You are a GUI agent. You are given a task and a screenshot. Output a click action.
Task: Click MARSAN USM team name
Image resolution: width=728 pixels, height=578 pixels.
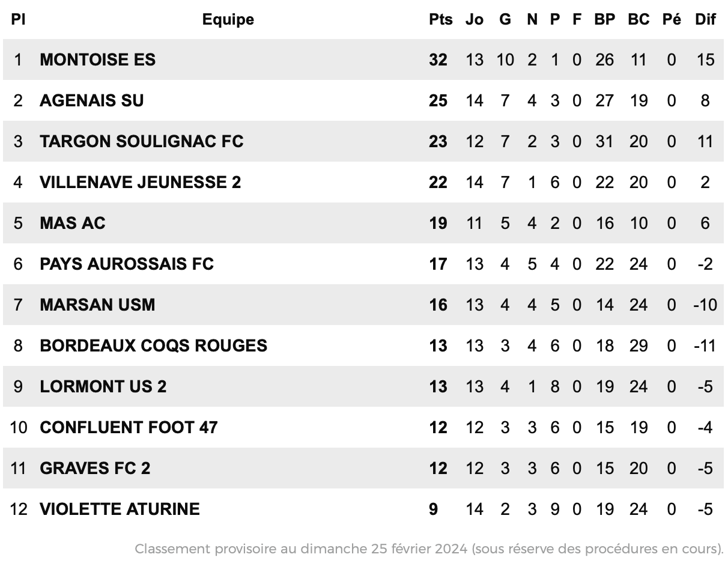[x=97, y=305]
